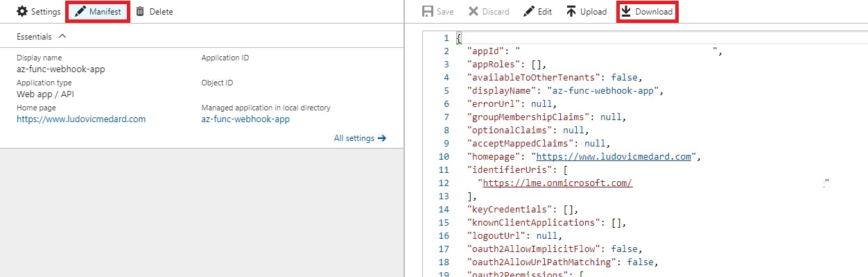Image resolution: width=868 pixels, height=277 pixels.
Task: Click the "errorUrl" key
Action: tap(494, 103)
